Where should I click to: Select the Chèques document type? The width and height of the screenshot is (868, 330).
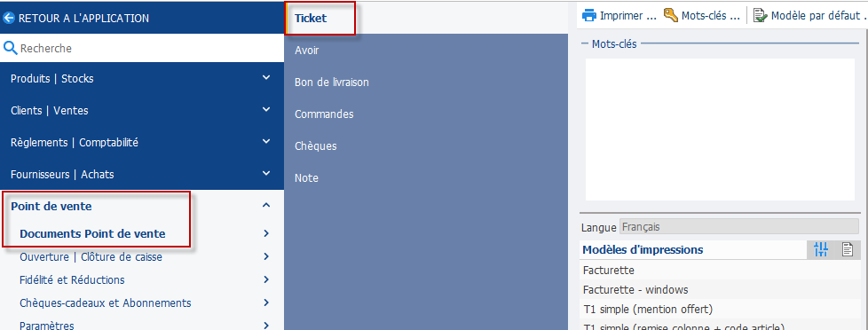coord(316,146)
